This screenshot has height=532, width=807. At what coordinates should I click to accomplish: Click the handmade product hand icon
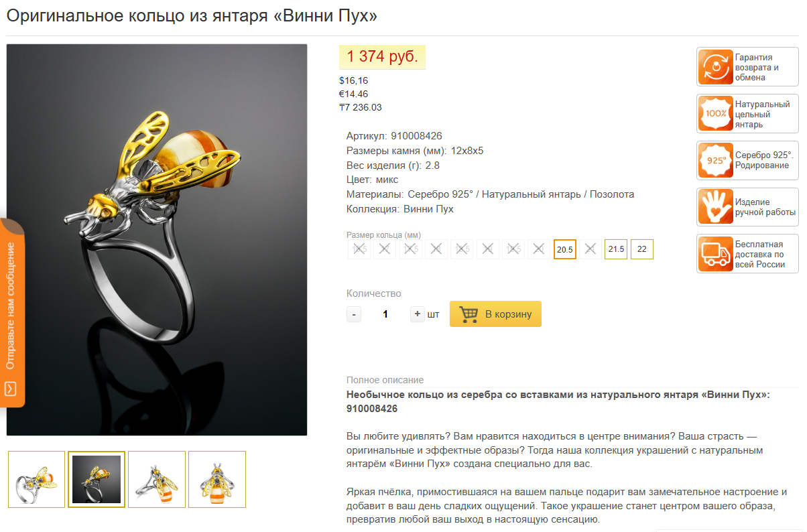point(715,207)
